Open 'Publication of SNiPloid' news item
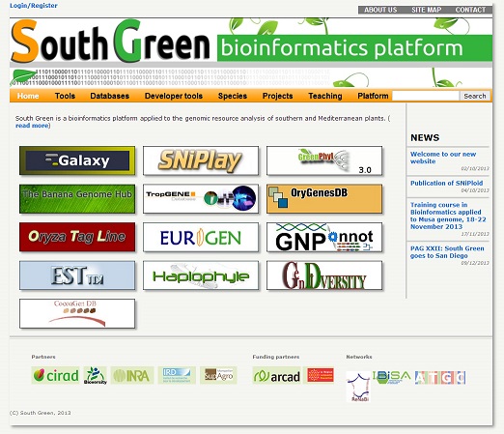The image size is (504, 434). pyautogui.click(x=446, y=183)
